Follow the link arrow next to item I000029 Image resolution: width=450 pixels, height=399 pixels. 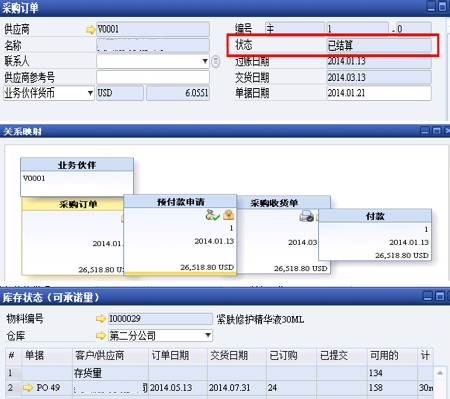coord(101,319)
